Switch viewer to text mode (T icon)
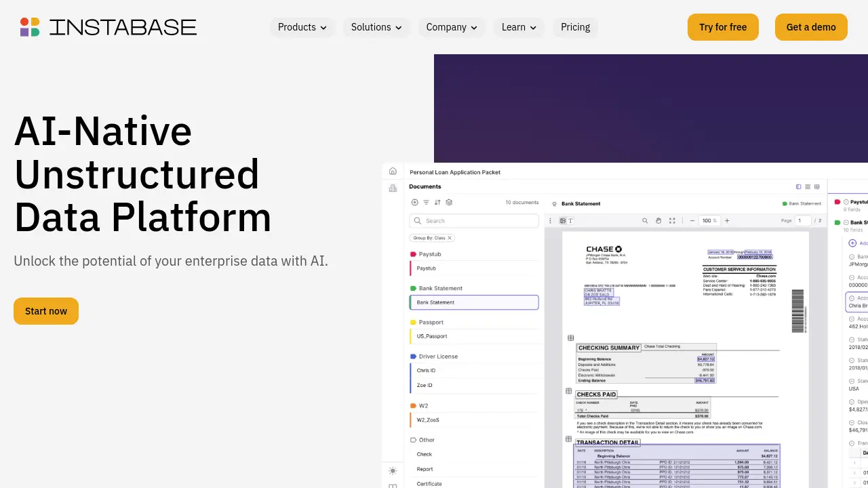 coord(570,220)
